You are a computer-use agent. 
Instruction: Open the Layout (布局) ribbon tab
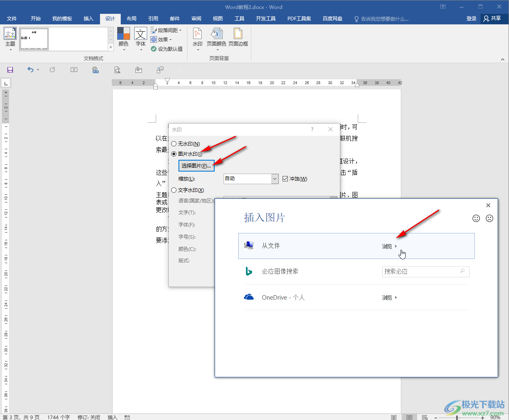tap(131, 19)
